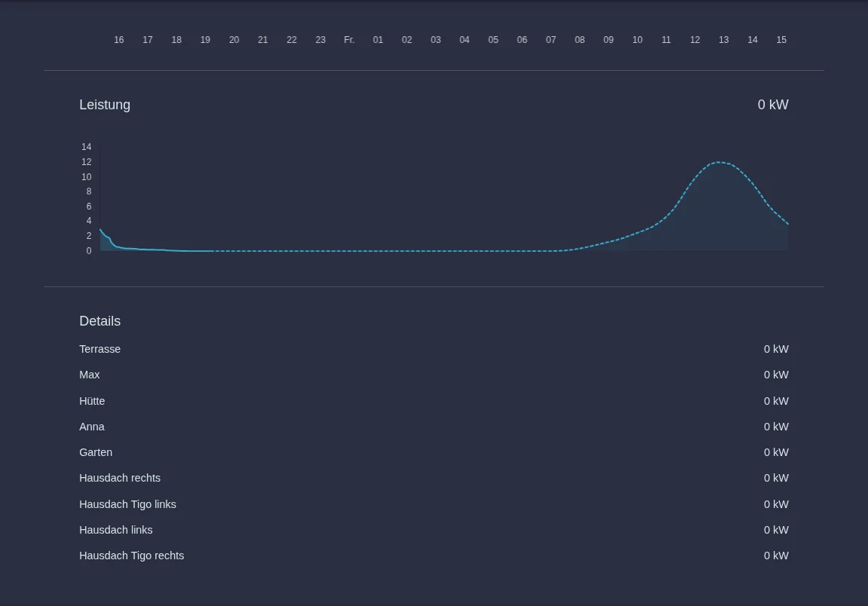Click the "Details" section heading

coord(99,321)
